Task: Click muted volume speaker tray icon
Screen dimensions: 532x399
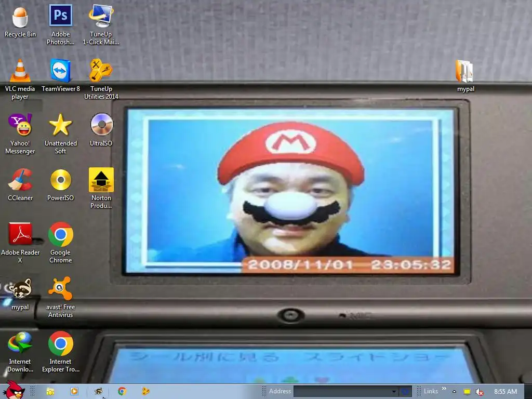Action: pyautogui.click(x=479, y=392)
